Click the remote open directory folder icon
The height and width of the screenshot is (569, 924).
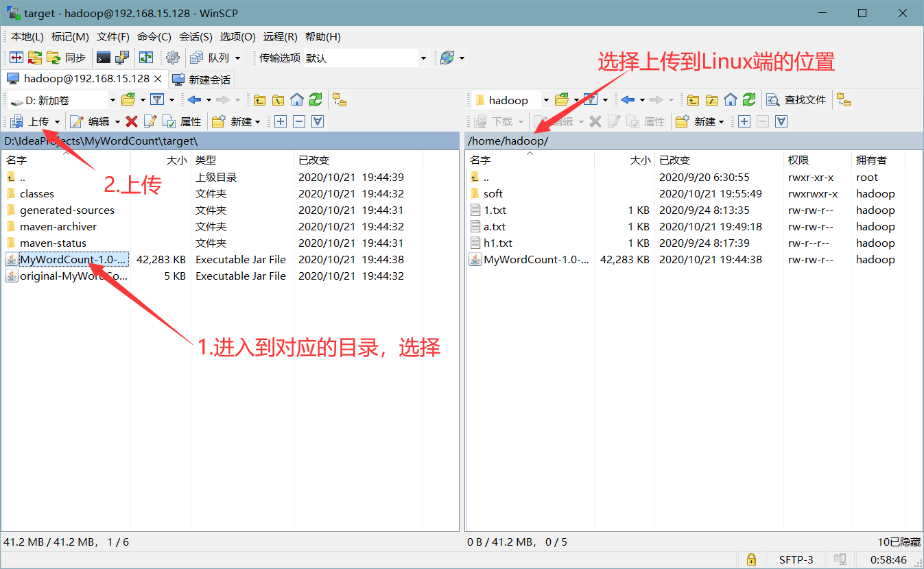[562, 100]
